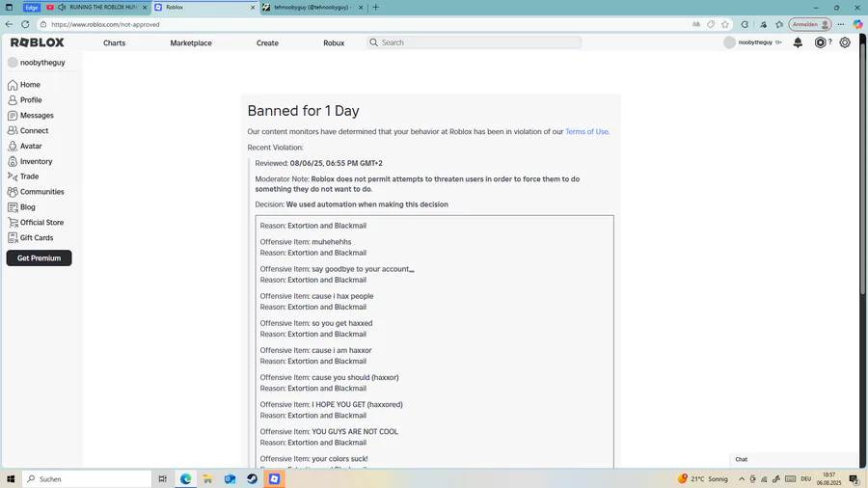Viewport: 868px width, 488px height.
Task: Click the Blog icon in sidebar
Action: coord(13,207)
